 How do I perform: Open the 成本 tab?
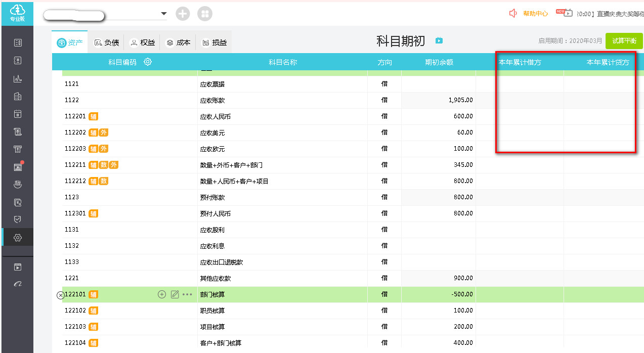click(x=179, y=42)
